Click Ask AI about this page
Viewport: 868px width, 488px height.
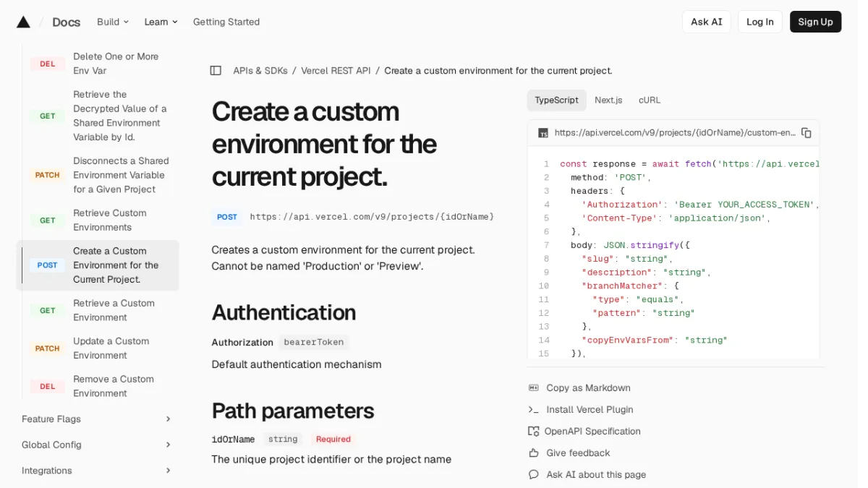click(596, 475)
